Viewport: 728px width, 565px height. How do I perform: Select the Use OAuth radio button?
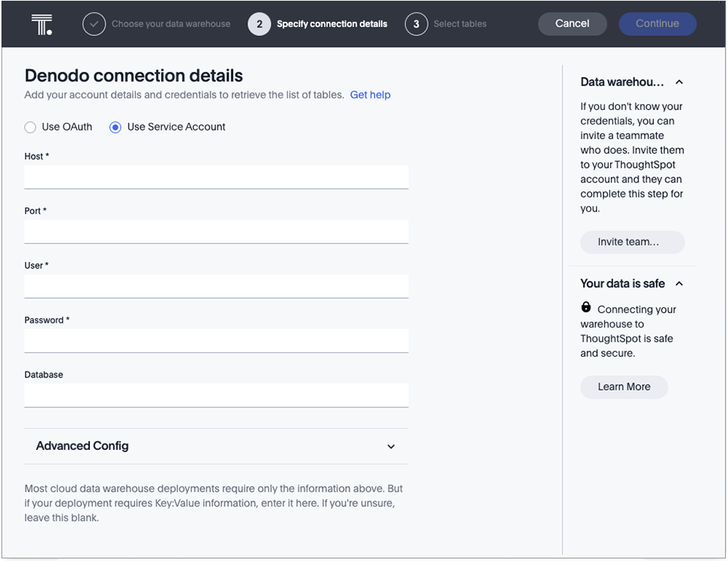(30, 128)
